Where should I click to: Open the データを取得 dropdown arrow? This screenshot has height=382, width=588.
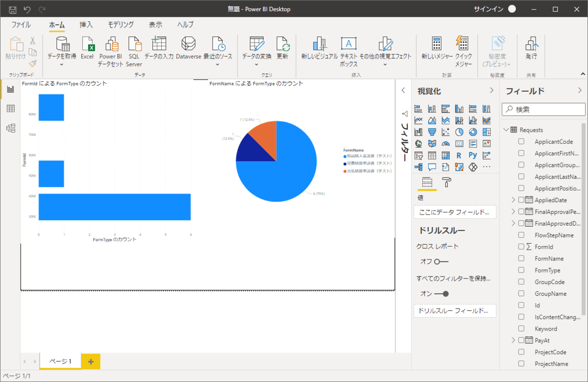point(62,64)
